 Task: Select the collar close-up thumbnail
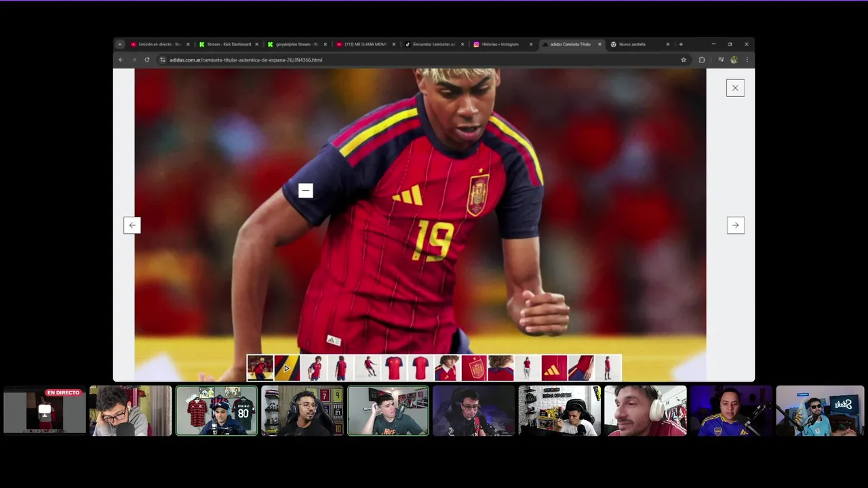click(x=448, y=368)
